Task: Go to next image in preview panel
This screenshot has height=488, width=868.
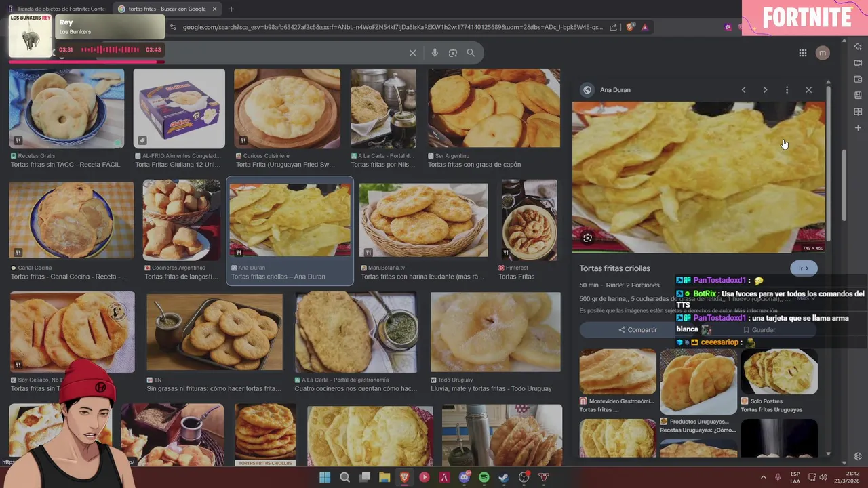Action: coord(765,90)
